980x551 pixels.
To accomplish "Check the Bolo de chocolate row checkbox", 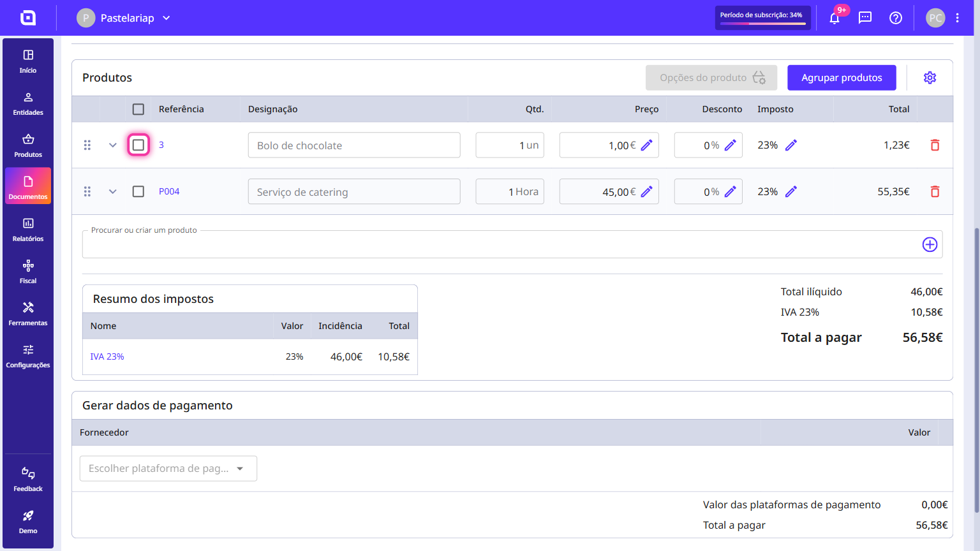I will [138, 145].
